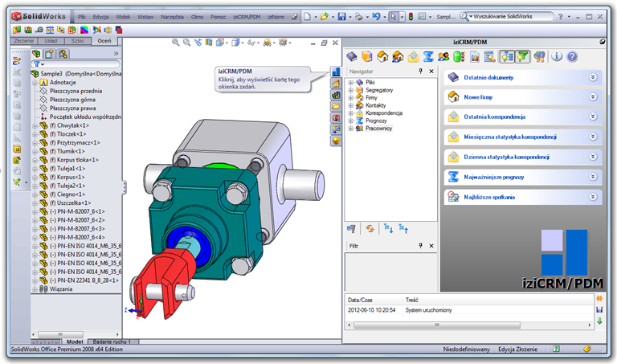Open the Narzędzia menu
The width and height of the screenshot is (617, 364).
coord(172,17)
